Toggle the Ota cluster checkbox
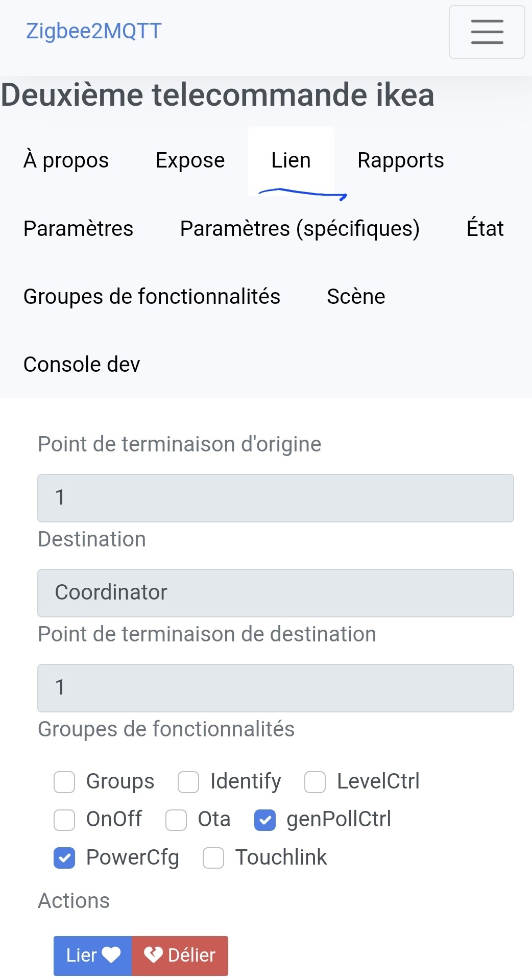This screenshot has height=980, width=532. pyautogui.click(x=176, y=820)
